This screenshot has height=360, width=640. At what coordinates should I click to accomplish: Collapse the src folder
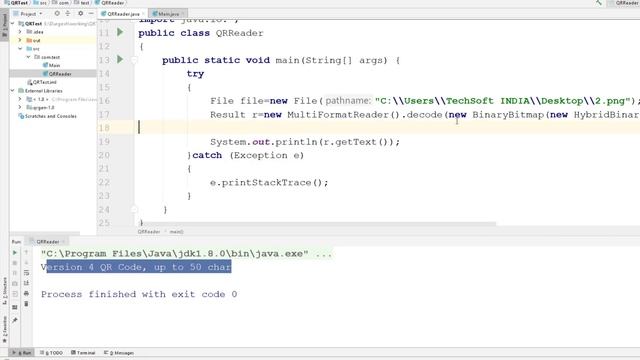[x=20, y=49]
